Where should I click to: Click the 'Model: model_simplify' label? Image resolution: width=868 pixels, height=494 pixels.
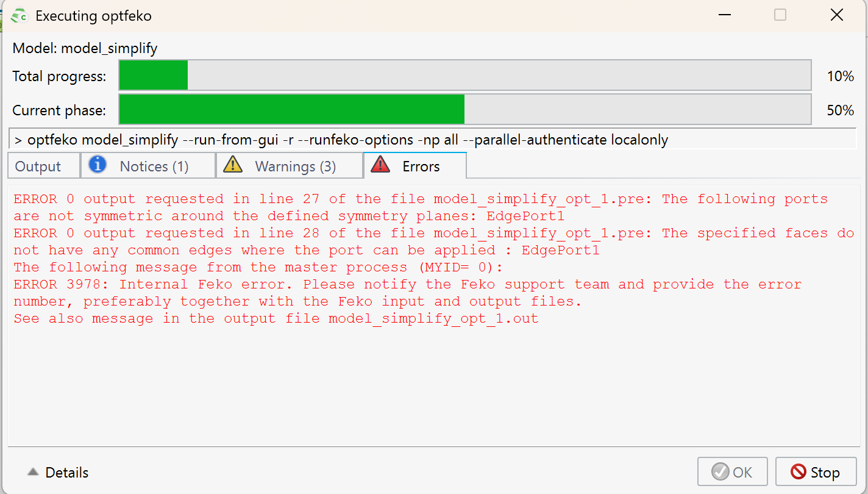coord(85,48)
